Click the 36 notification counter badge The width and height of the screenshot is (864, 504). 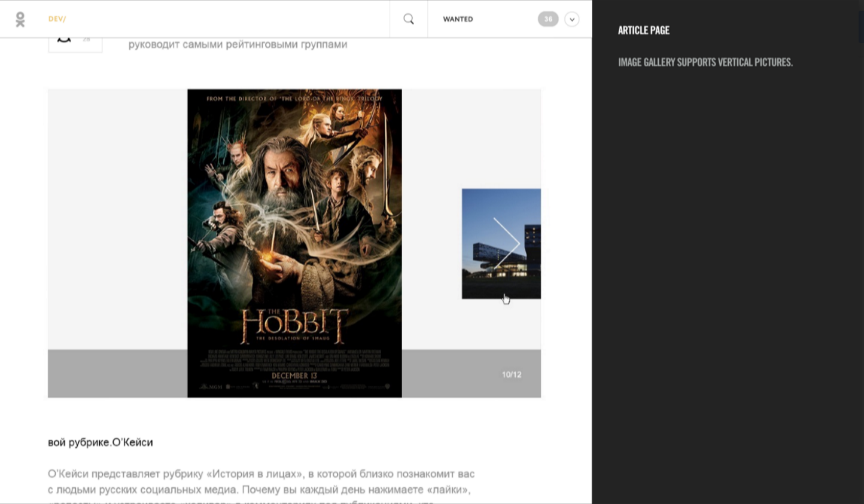[547, 19]
